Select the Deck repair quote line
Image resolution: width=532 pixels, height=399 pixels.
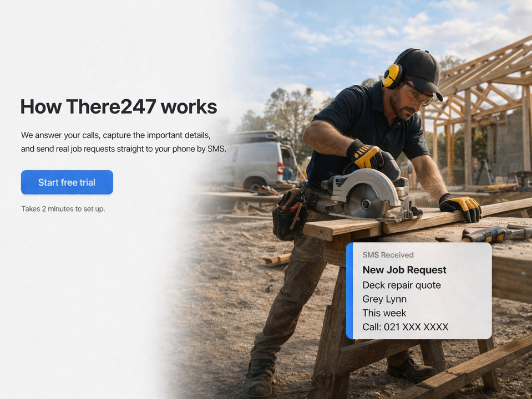402,285
